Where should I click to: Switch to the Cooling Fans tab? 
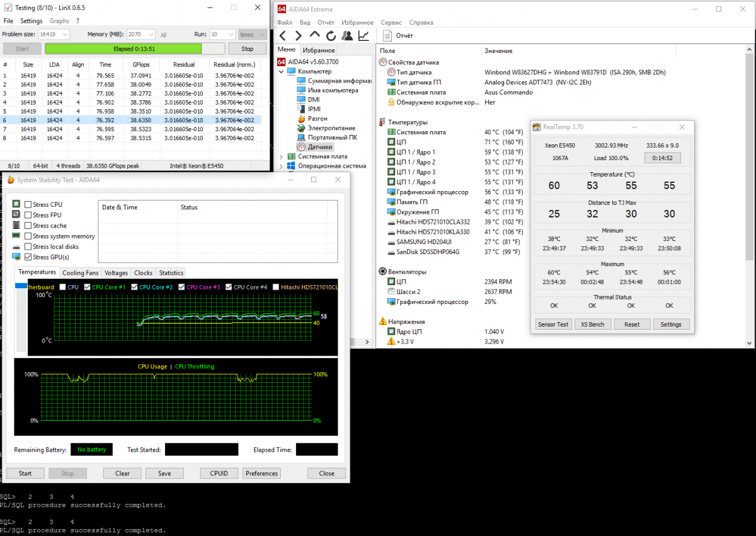[80, 273]
